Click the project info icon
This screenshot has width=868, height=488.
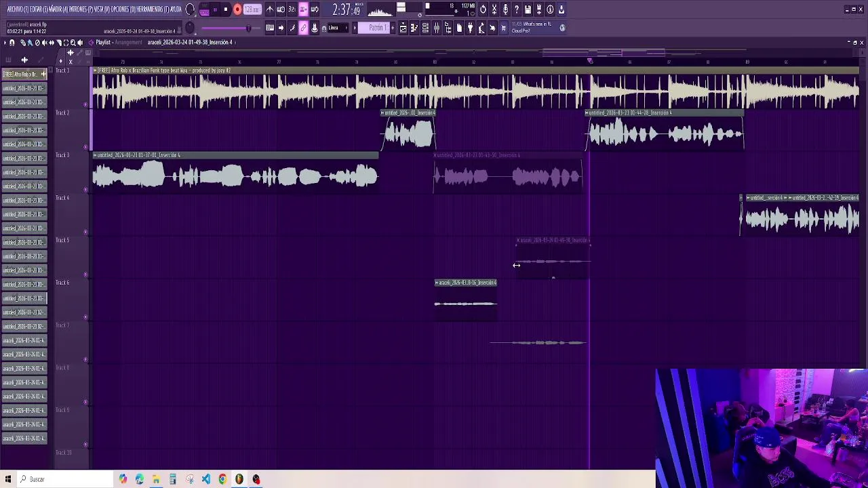550,9
